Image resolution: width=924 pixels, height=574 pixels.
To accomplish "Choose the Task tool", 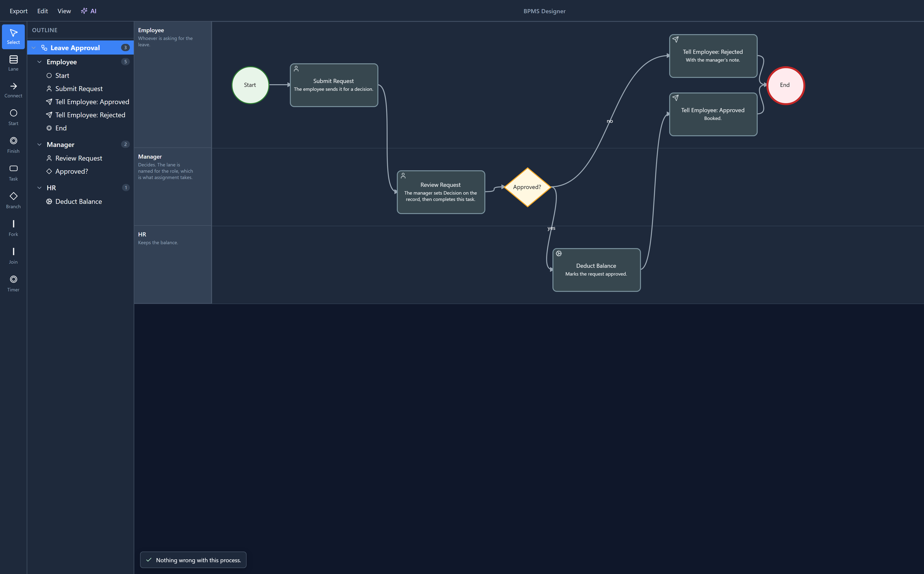I will [13, 173].
